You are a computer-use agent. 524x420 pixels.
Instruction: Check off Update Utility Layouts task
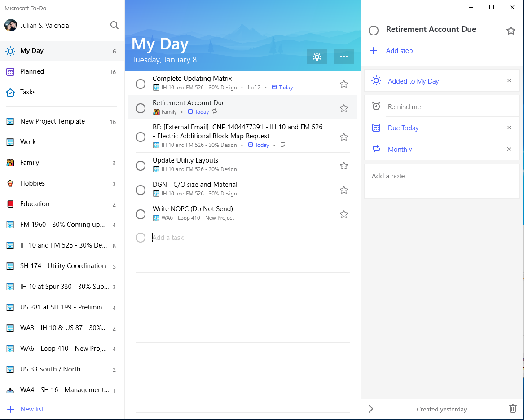click(141, 166)
